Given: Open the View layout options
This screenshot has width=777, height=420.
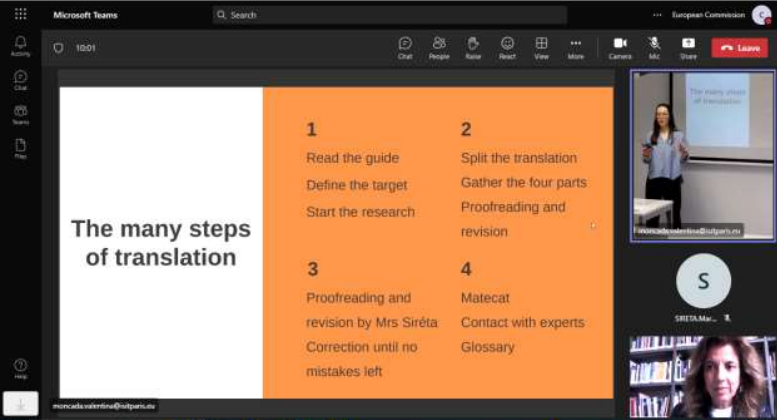Looking at the screenshot, I should (x=541, y=46).
